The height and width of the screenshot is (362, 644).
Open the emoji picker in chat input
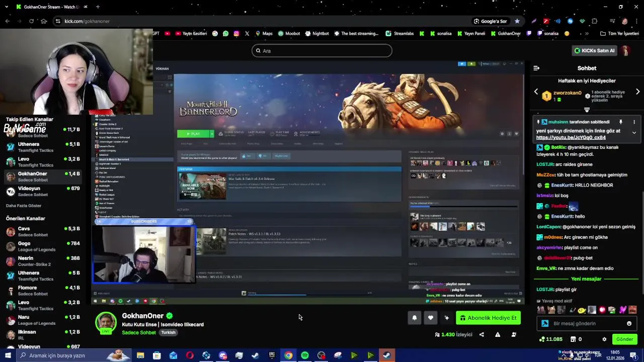click(x=629, y=323)
